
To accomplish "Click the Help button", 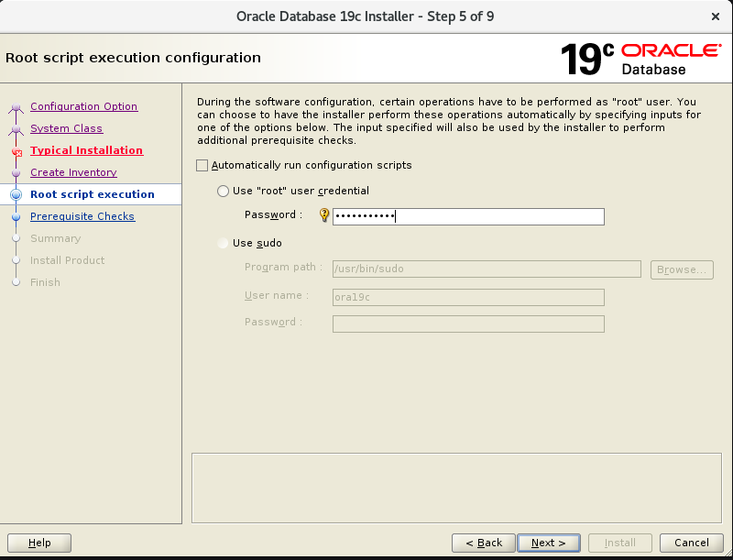I will [39, 543].
